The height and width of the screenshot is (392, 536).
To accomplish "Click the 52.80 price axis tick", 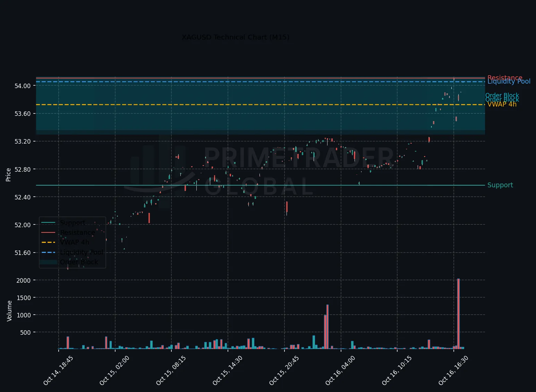I will coord(23,169).
